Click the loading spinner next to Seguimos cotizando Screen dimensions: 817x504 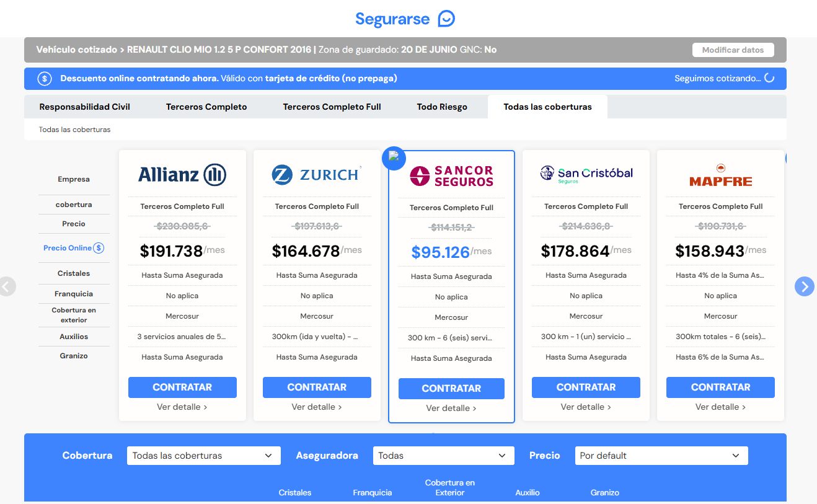point(769,79)
